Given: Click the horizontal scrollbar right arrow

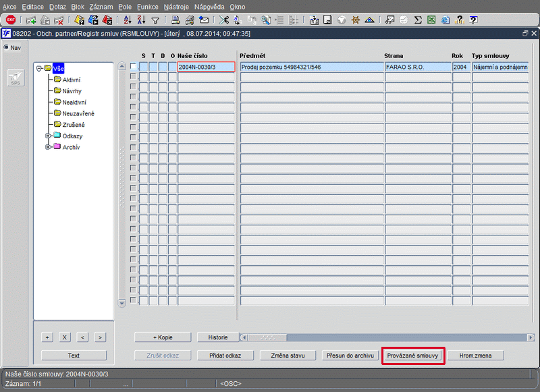Looking at the screenshot, I should [531, 337].
